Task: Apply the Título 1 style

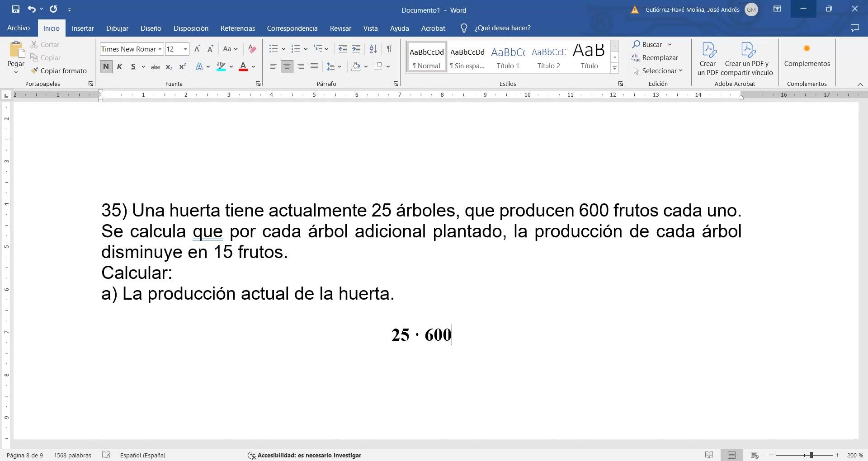Action: (508, 56)
